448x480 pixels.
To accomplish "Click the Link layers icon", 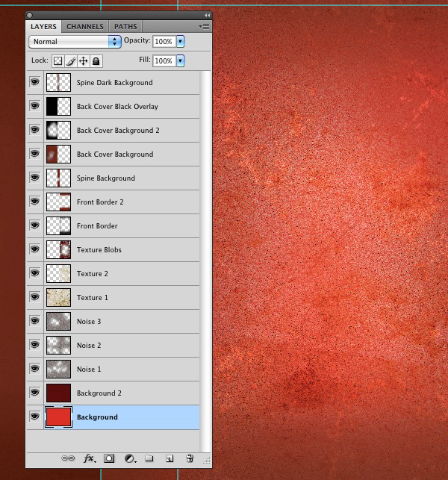I will pos(68,458).
